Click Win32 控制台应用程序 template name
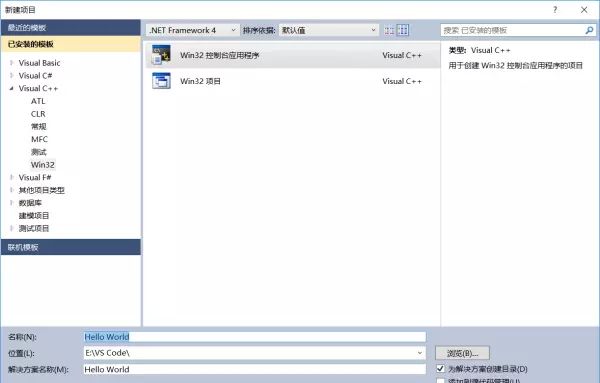The width and height of the screenshot is (600, 383). coord(220,55)
